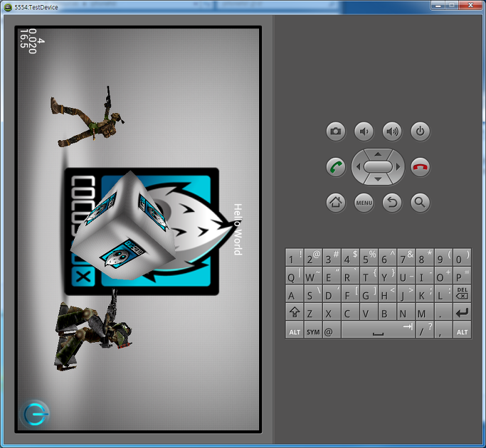Click the Enter return key
The image size is (486, 448).
[462, 311]
